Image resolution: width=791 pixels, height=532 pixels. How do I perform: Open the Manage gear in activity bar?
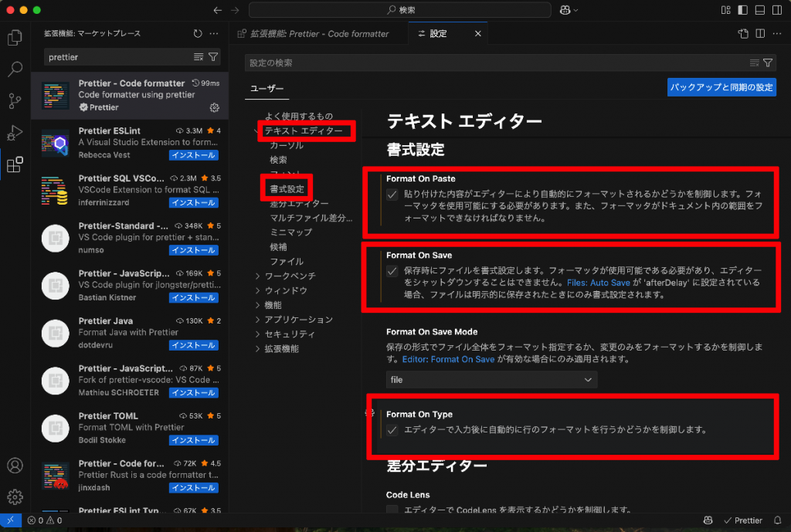(x=15, y=497)
